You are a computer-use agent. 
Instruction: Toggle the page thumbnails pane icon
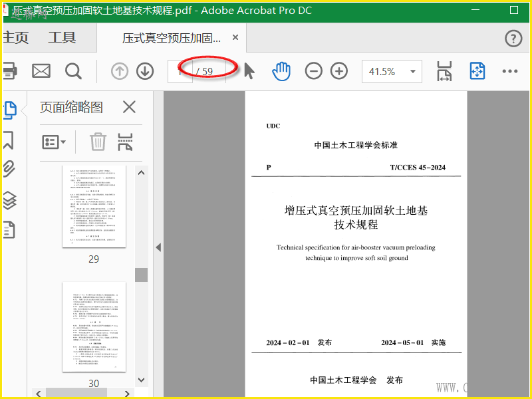[10, 110]
